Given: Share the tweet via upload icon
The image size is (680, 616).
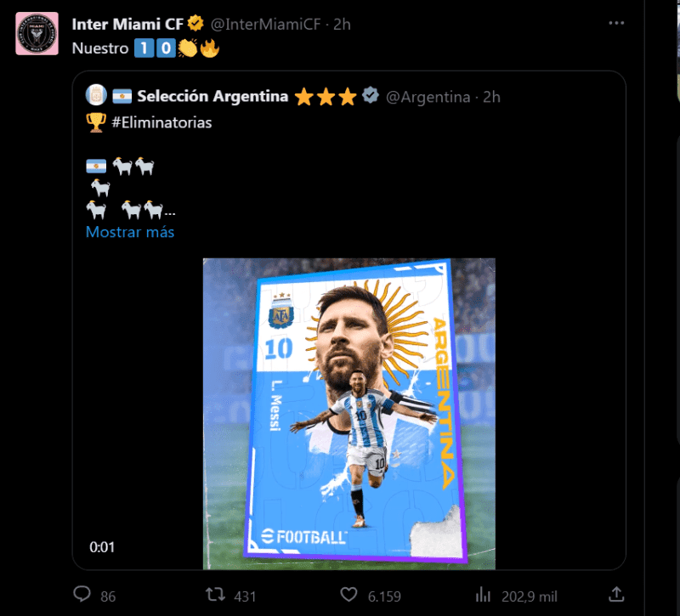Looking at the screenshot, I should (618, 595).
